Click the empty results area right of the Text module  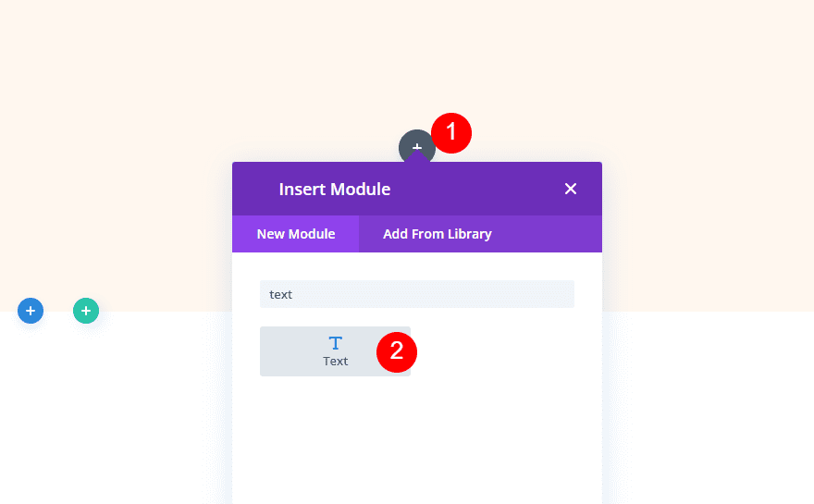pyautogui.click(x=499, y=351)
